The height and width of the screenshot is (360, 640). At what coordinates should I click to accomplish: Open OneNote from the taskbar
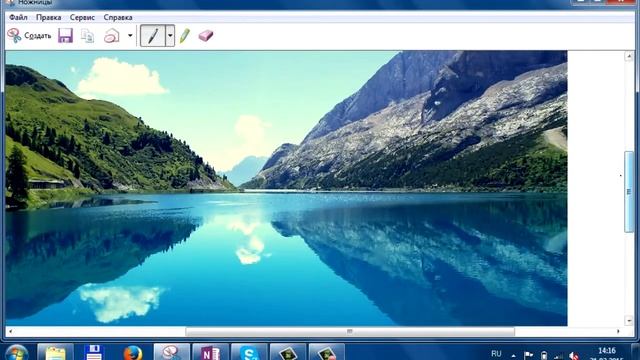[x=210, y=353]
